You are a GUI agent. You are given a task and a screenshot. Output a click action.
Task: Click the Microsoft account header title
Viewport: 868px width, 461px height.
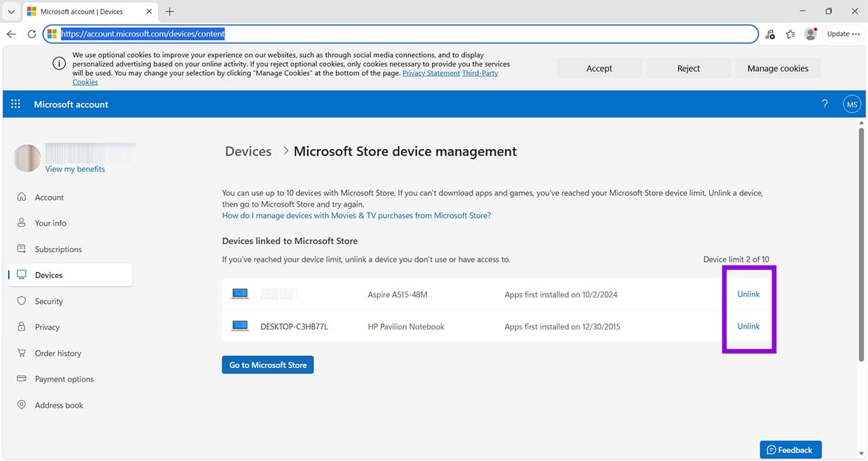pyautogui.click(x=71, y=104)
